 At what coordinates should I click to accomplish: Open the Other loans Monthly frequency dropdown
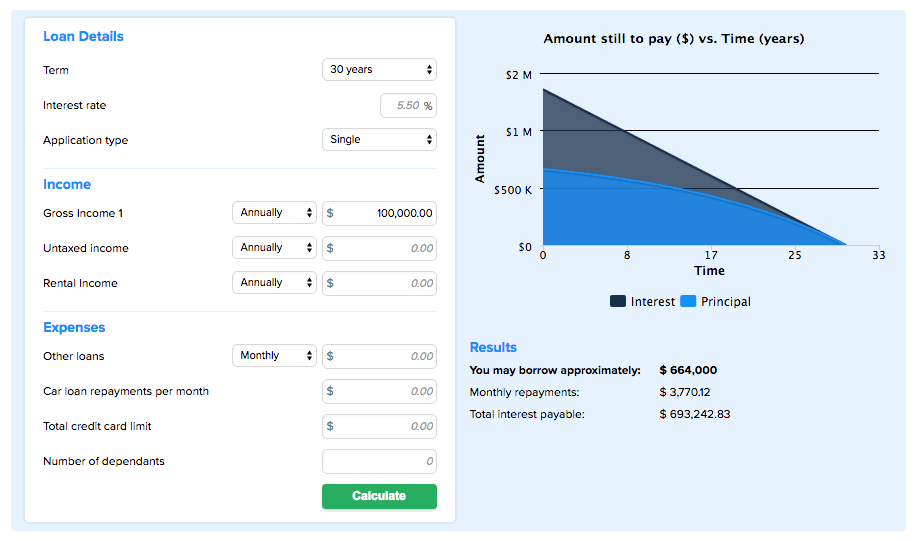point(274,356)
